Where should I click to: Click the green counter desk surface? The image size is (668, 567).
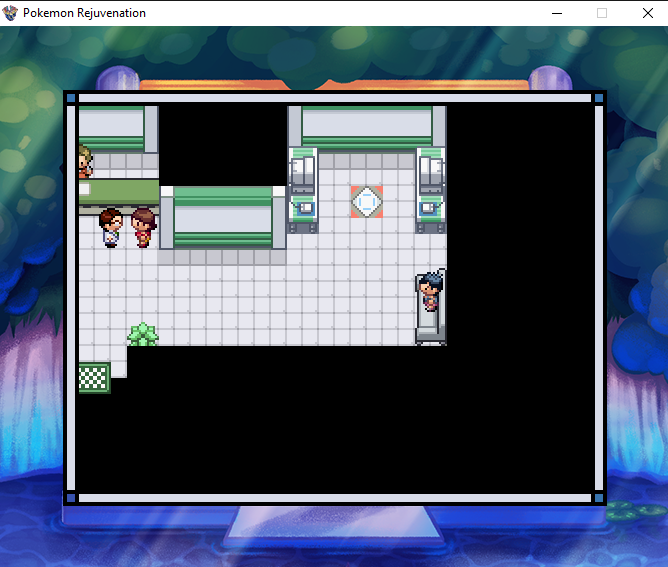[x=120, y=192]
